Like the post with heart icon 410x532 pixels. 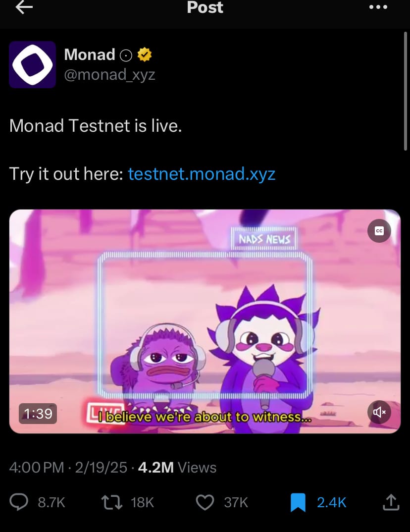point(205,502)
